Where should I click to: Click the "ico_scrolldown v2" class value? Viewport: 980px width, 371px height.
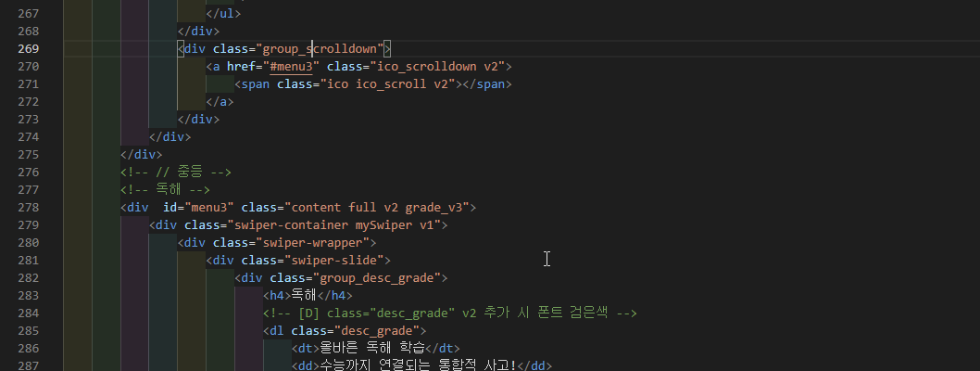(437, 67)
